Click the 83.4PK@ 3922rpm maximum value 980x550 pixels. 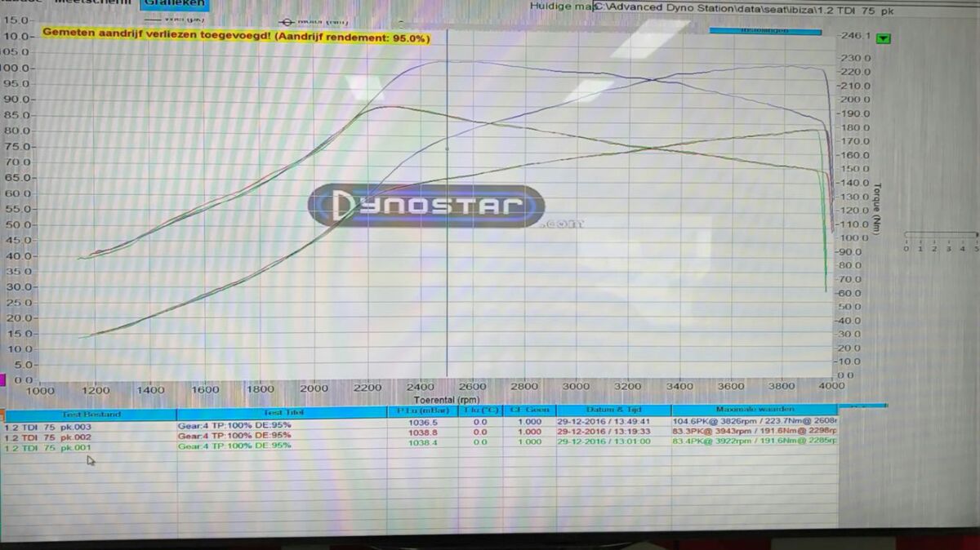click(x=755, y=441)
